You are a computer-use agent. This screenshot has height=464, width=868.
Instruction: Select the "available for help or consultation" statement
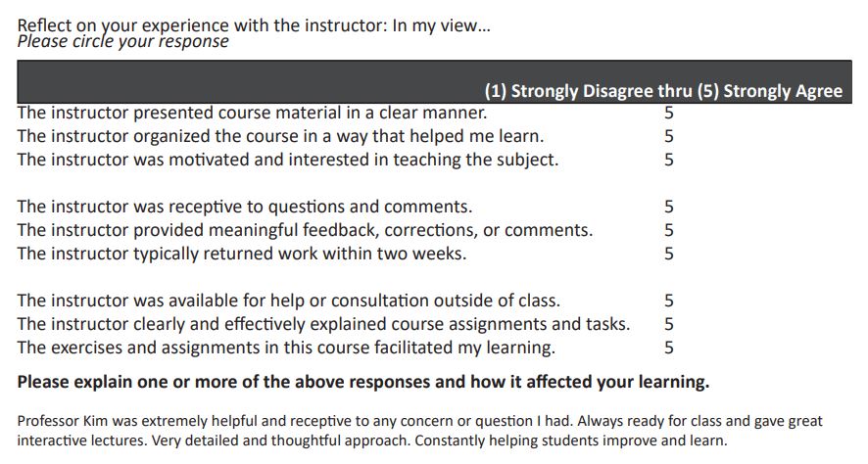tap(289, 301)
